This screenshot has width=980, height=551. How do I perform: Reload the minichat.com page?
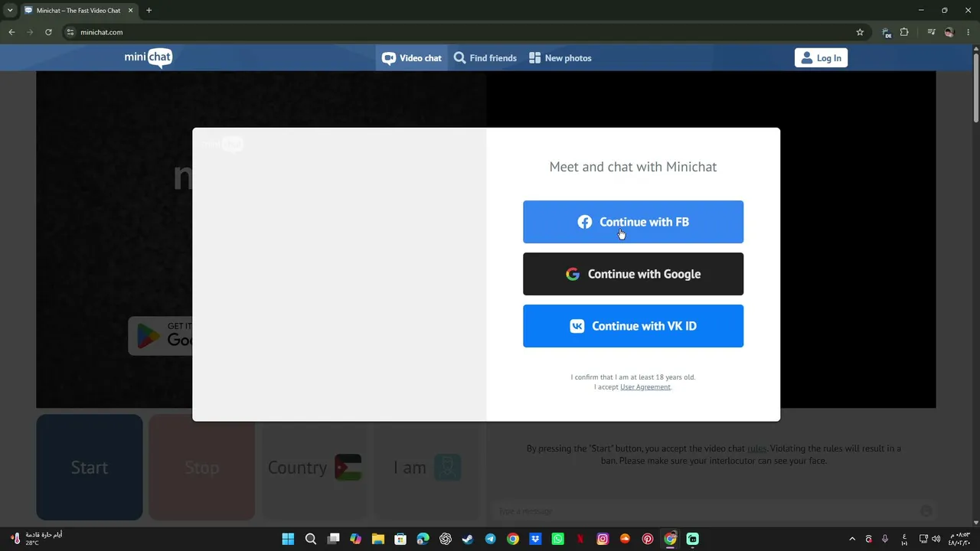click(x=48, y=32)
